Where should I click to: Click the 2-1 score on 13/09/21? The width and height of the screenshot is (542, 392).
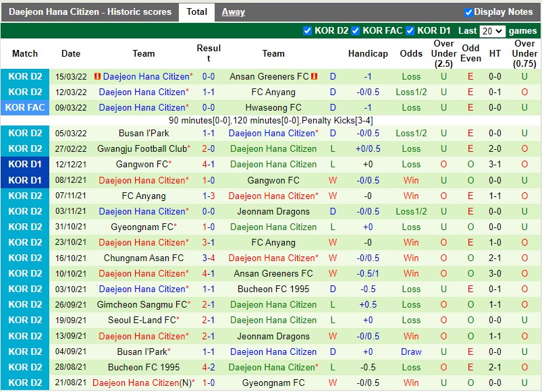(209, 336)
